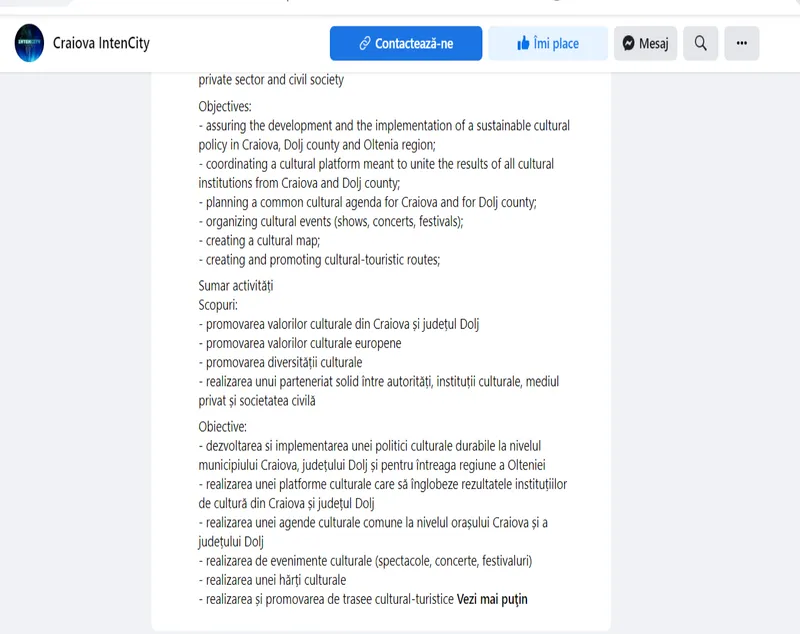Click the "organizing cultural events" line

point(331,221)
